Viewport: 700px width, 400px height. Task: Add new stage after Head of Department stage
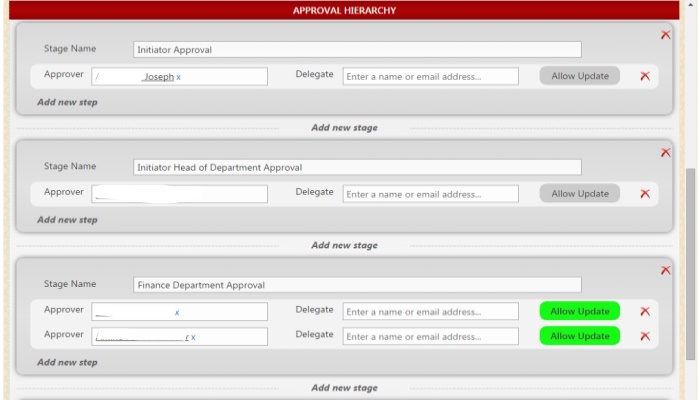tap(344, 245)
